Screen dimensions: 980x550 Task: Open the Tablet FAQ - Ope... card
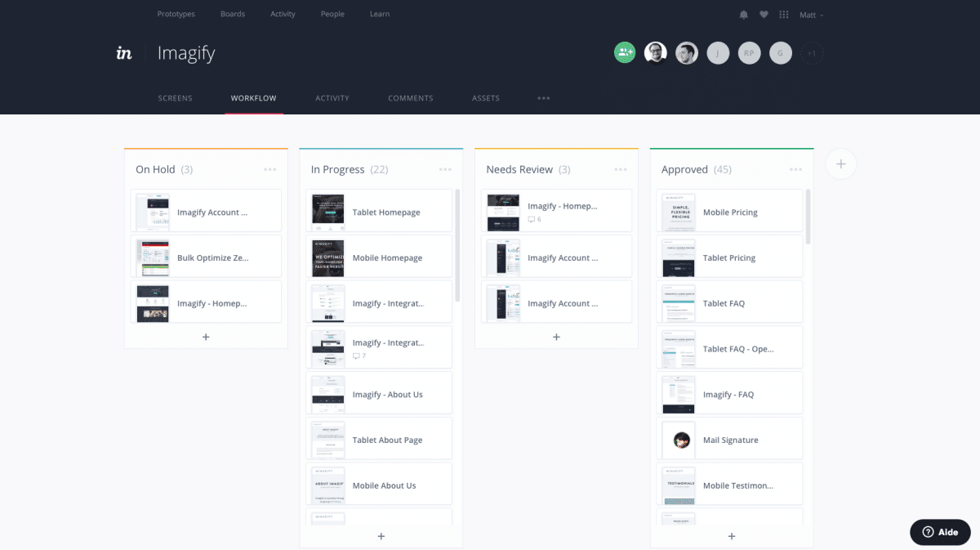[729, 349]
